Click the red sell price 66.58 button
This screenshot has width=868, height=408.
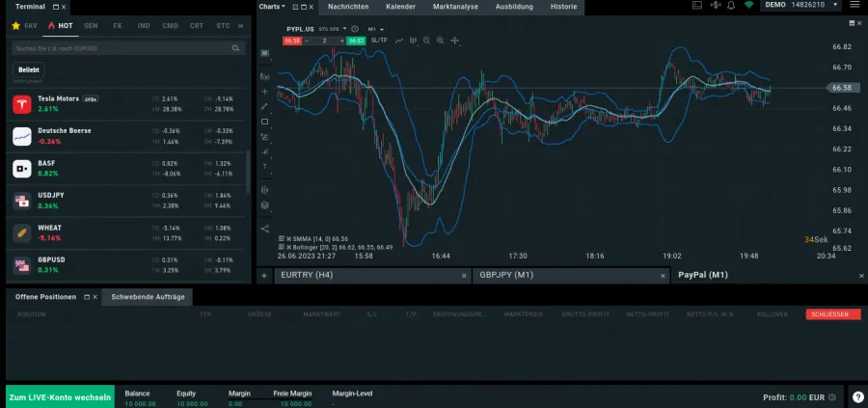[291, 41]
